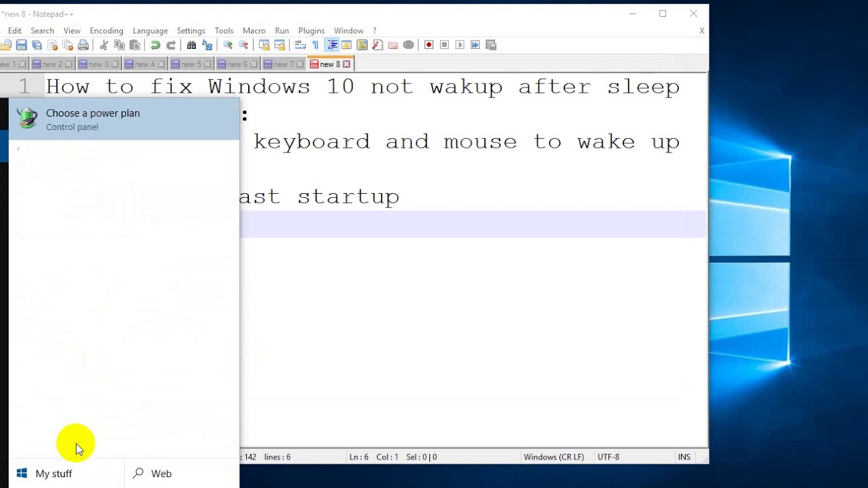Open Folder as Workspace icon
Screen dimensions: 868x488
coord(393,45)
